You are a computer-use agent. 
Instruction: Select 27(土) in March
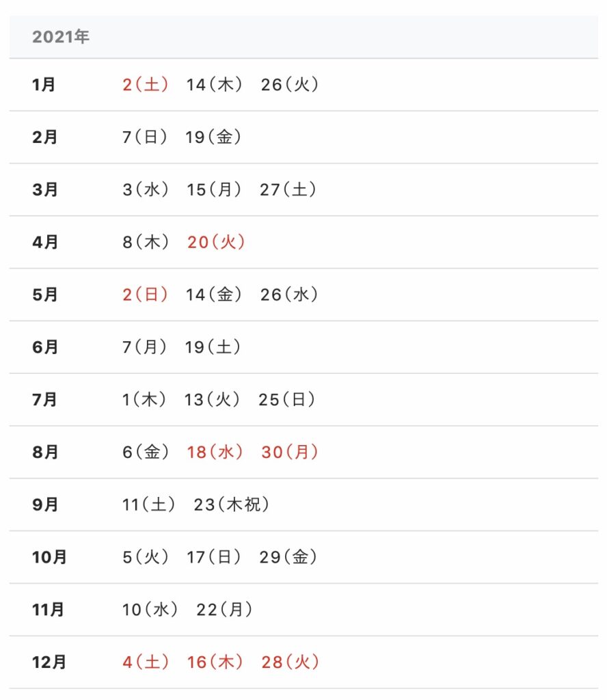288,190
